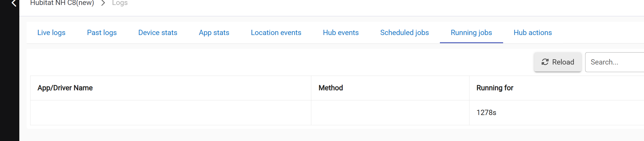Image resolution: width=644 pixels, height=141 pixels.
Task: Focus the Search input field
Action: pyautogui.click(x=614, y=62)
